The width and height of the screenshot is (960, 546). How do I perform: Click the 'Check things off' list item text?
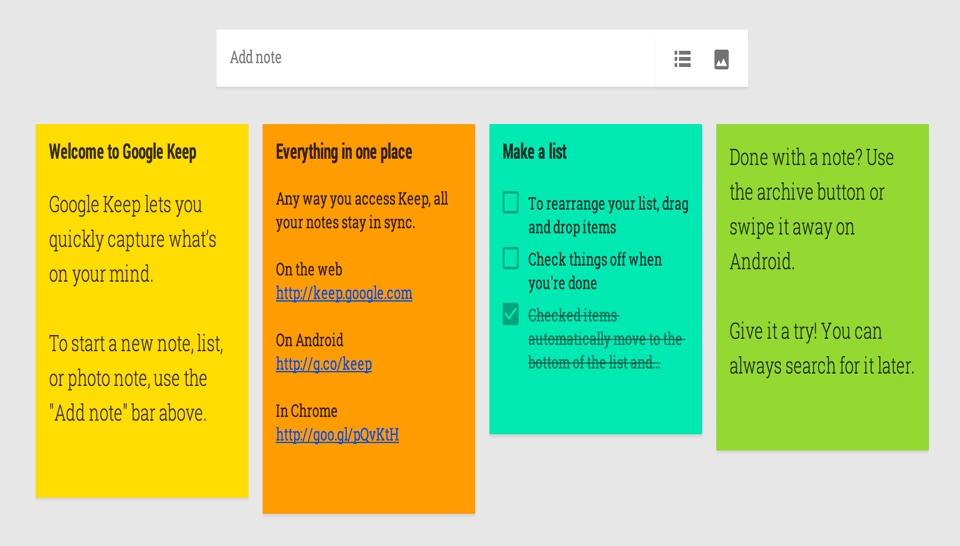coord(595,271)
